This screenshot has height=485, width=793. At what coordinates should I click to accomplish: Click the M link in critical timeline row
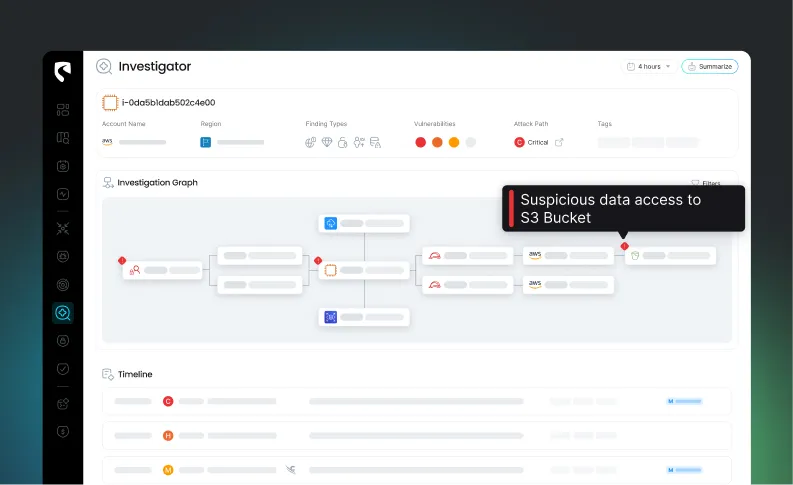(x=684, y=402)
